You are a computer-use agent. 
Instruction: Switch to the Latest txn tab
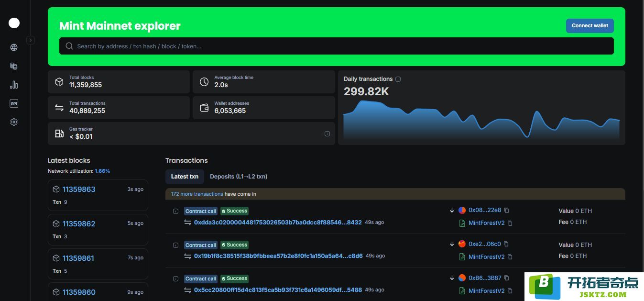coord(185,177)
